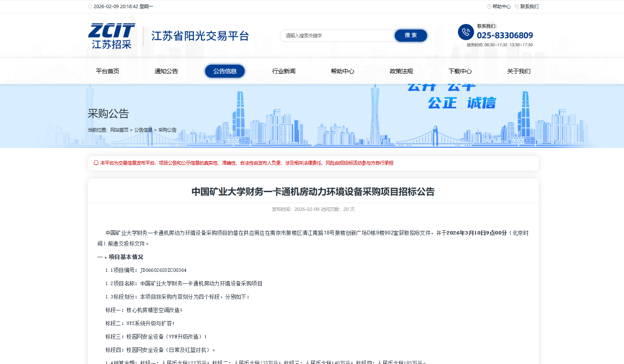Visit the 关于我们 page
Screen dimensions: 624x364
pyautogui.click(x=518, y=71)
